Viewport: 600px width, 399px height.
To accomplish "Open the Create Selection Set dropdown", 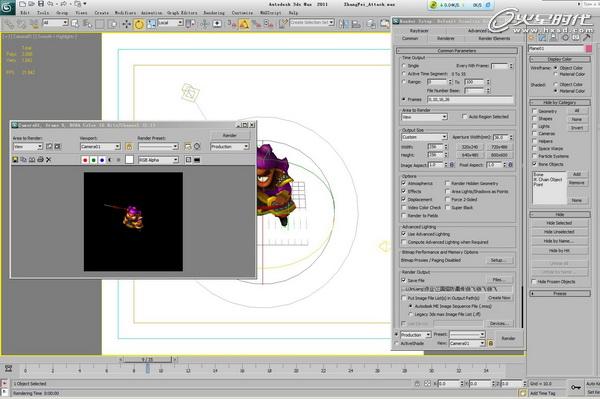I will point(312,23).
